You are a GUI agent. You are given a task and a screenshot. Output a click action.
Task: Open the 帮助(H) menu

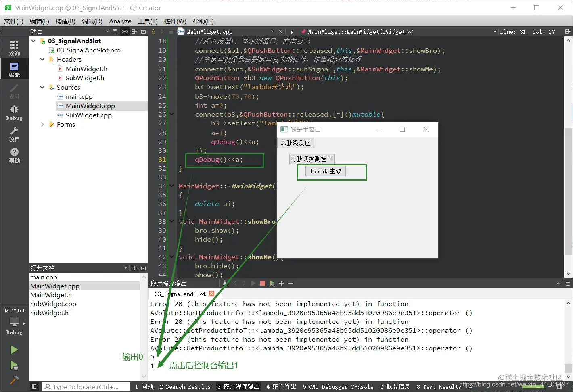(x=203, y=21)
